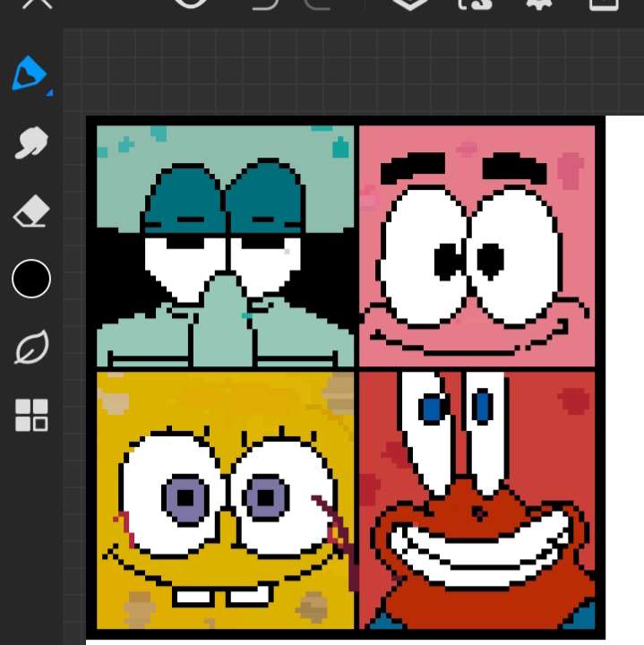This screenshot has height=645, width=644.
Task: Open the four-squares grid panel icon
Action: tap(31, 416)
